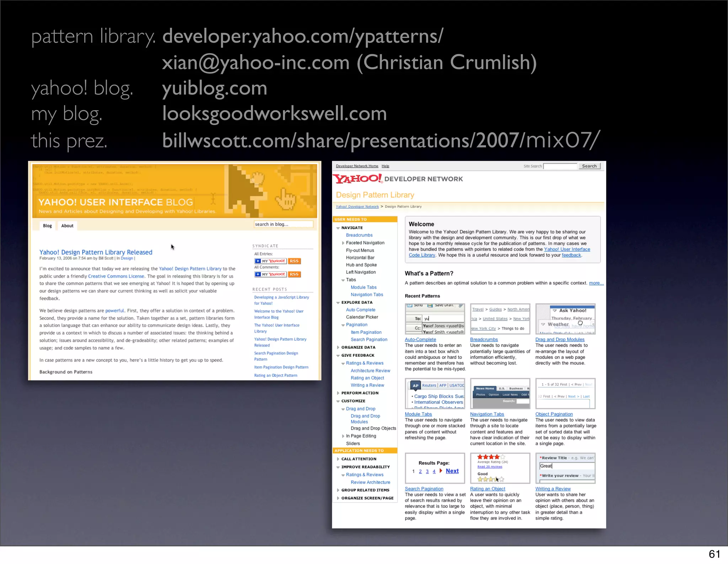This screenshot has width=728, height=564.
Task: Click the Search button
Action: point(589,166)
